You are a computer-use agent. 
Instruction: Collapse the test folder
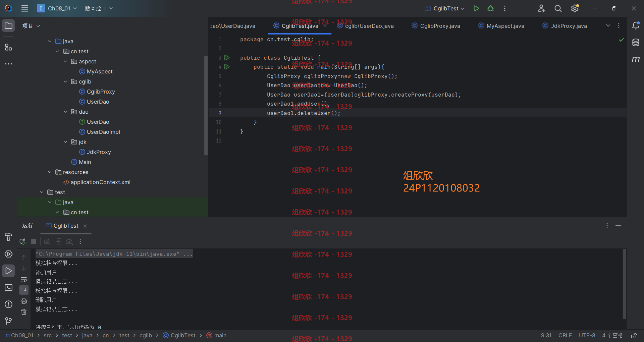coord(42,192)
